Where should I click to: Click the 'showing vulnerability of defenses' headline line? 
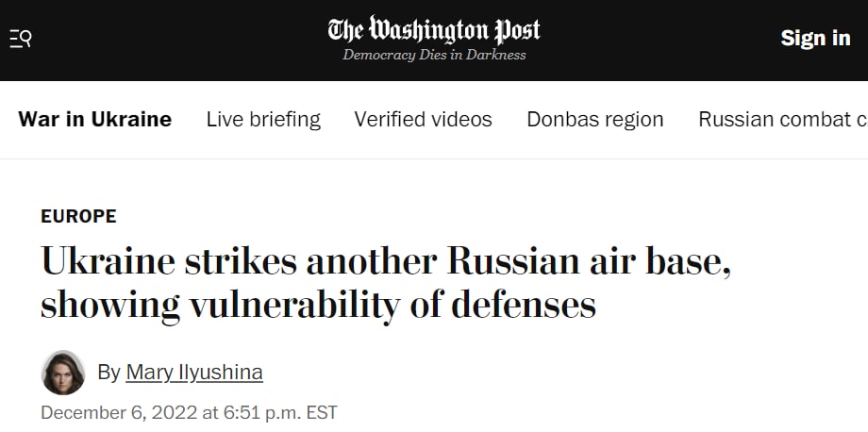tap(318, 305)
